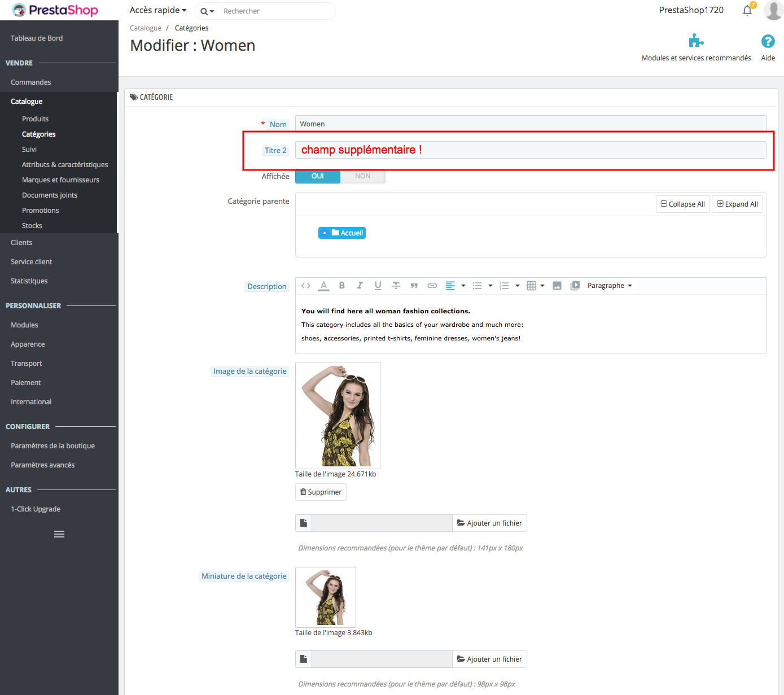Click the blockquote icon
Viewport: 784px width, 695px height.
[x=414, y=286]
